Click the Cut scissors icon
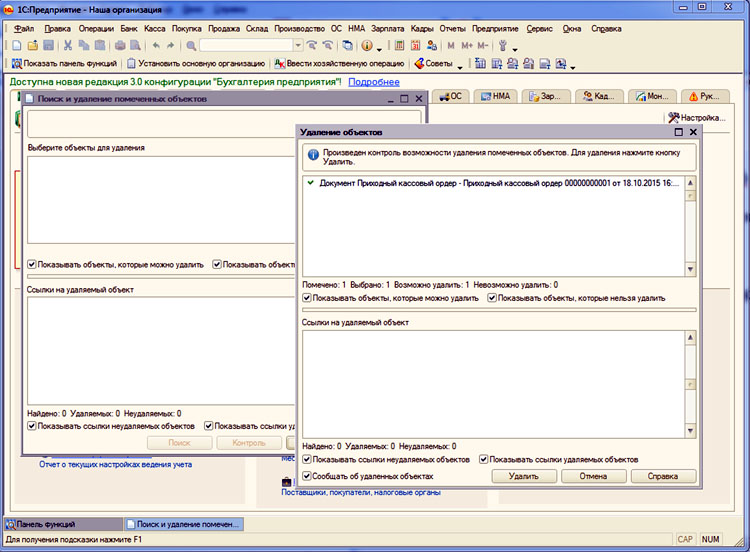This screenshot has width=750, height=552. tap(68, 45)
